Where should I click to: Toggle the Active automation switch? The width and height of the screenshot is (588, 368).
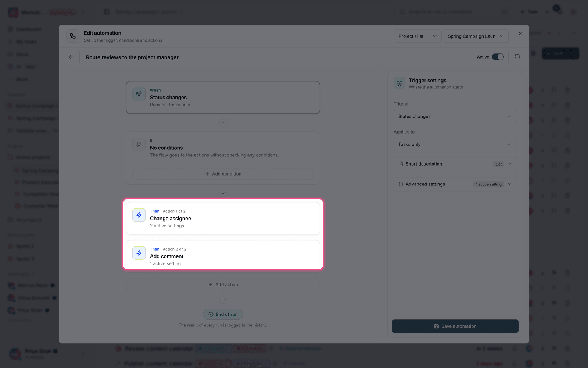tap(498, 57)
